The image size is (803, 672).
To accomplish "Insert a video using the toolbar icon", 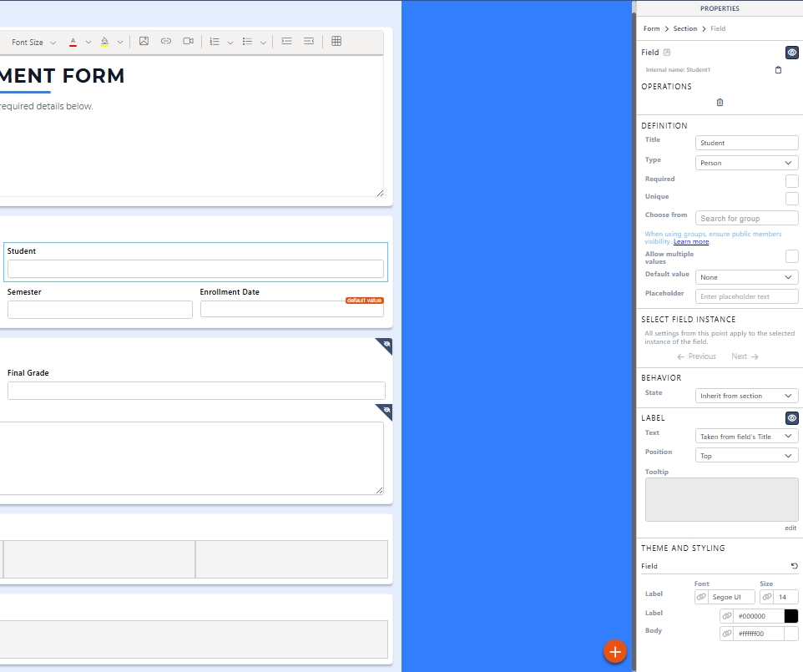I will [189, 41].
